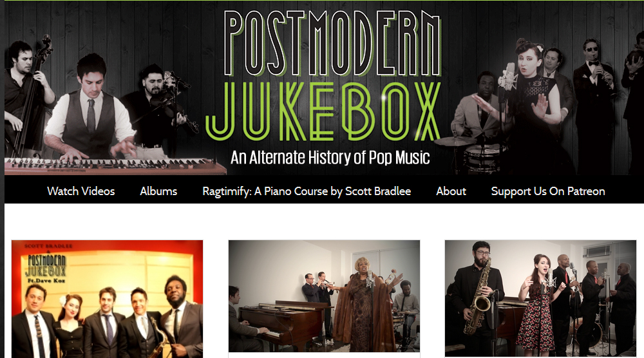Open the Dave Koz group photo thumbnail
The height and width of the screenshot is (358, 644).
click(107, 299)
